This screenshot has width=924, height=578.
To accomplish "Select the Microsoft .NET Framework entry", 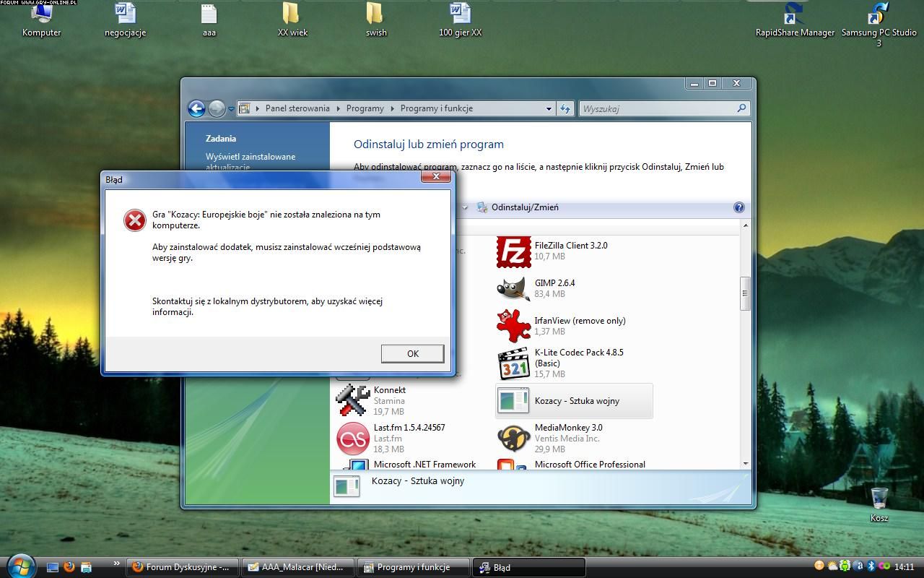I will point(408,464).
